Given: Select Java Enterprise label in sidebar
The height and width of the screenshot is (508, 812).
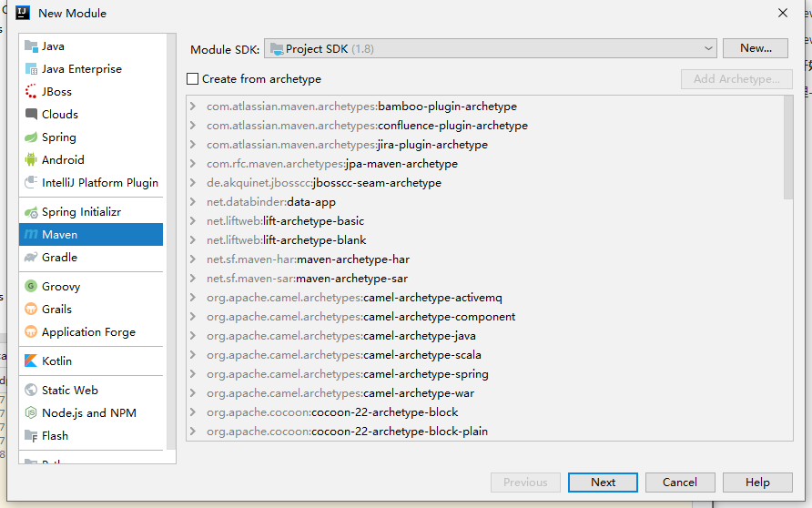Looking at the screenshot, I should coord(82,69).
